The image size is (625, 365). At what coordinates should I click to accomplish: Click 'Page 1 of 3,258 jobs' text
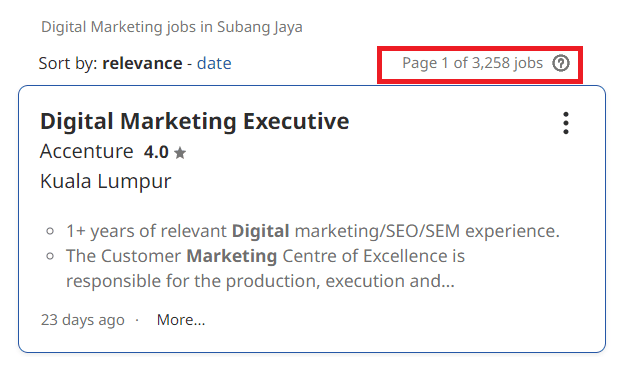tap(472, 63)
